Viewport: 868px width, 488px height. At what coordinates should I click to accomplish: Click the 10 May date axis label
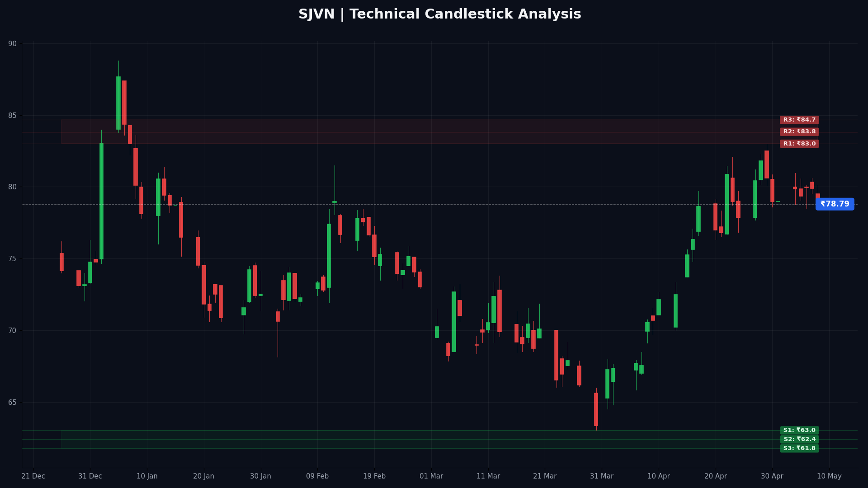[829, 476]
